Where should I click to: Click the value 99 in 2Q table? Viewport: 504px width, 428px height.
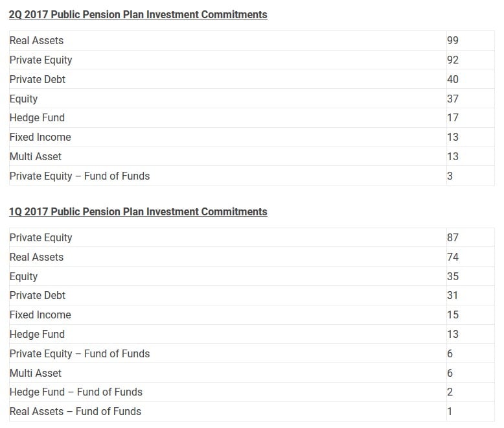453,40
